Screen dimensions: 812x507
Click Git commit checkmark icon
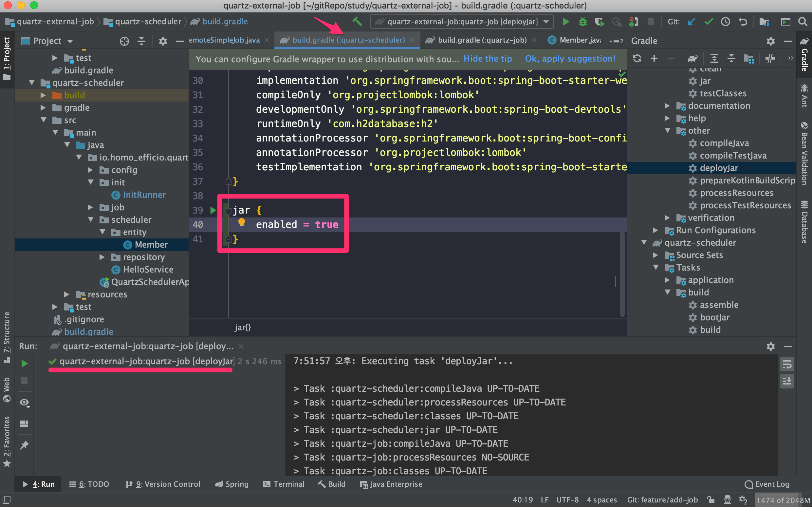tap(709, 22)
